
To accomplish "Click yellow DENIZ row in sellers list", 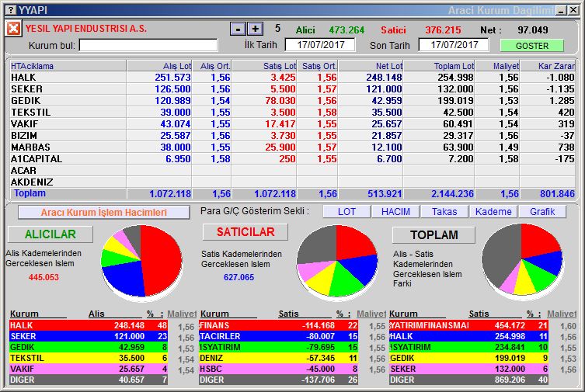I will (279, 358).
